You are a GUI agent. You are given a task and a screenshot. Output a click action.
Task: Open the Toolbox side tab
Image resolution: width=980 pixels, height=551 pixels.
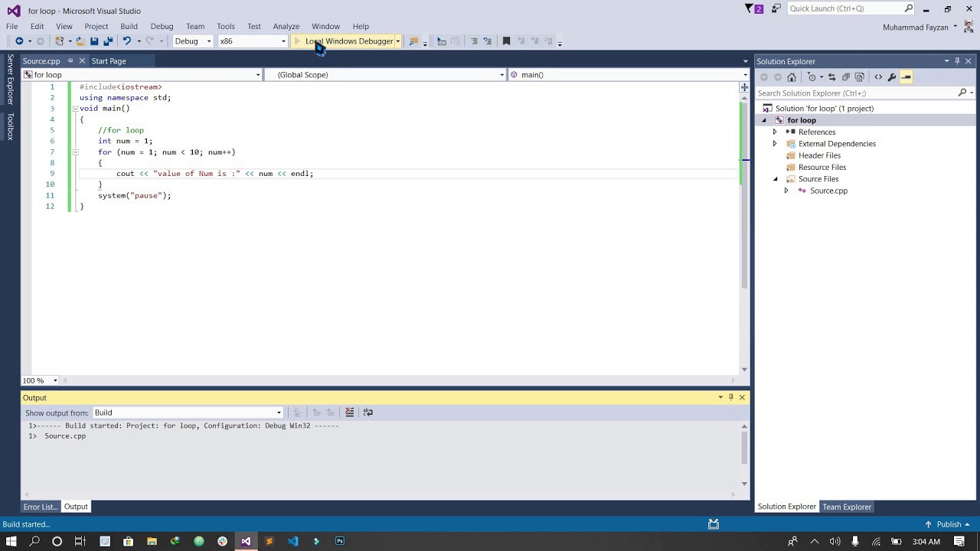10,127
